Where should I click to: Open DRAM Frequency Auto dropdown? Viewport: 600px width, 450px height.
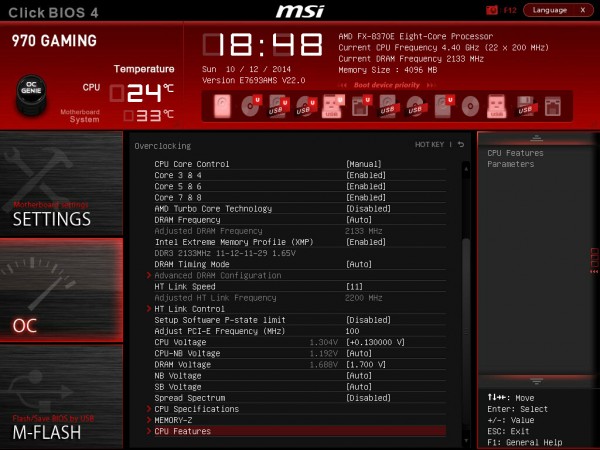359,220
